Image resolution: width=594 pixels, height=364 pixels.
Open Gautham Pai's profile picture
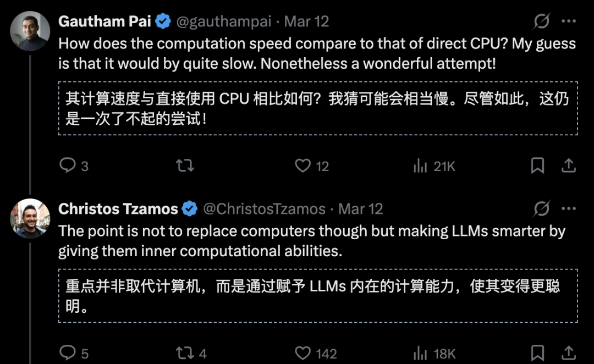point(30,31)
